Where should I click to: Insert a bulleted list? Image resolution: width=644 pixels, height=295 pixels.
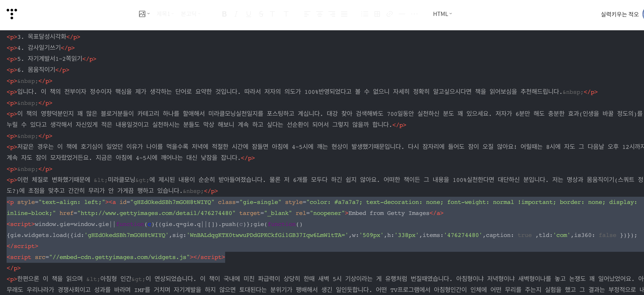point(365,14)
